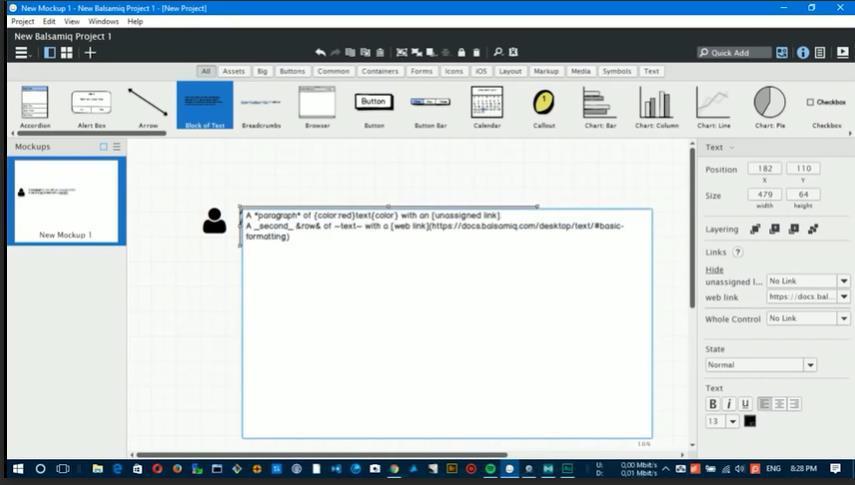
Task: Select the Callout control
Action: (544, 106)
